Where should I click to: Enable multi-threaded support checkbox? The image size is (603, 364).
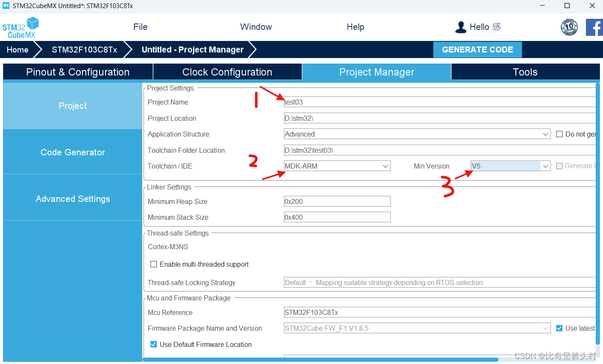click(154, 264)
